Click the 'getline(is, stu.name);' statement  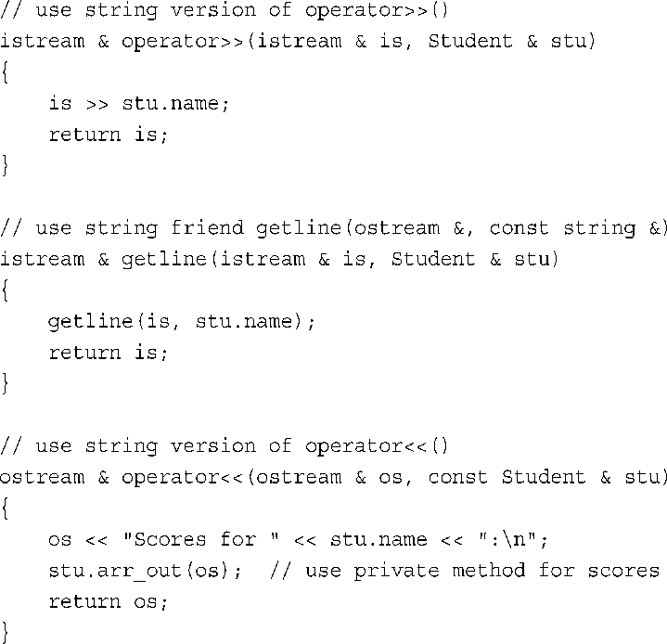coord(182,321)
